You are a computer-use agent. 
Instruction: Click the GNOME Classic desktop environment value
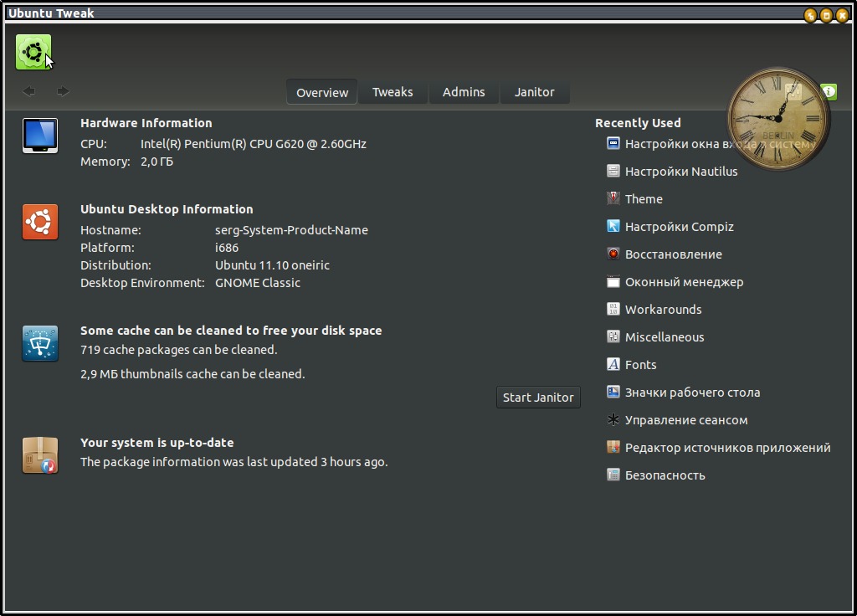tap(258, 283)
